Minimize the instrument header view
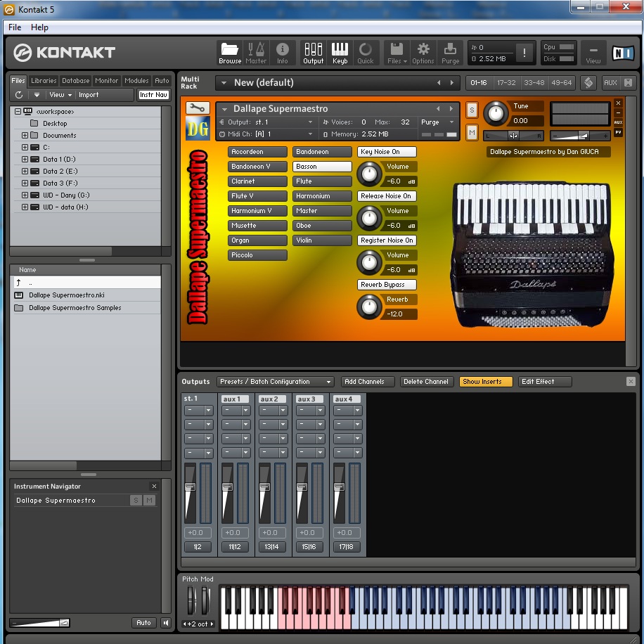 [618, 112]
